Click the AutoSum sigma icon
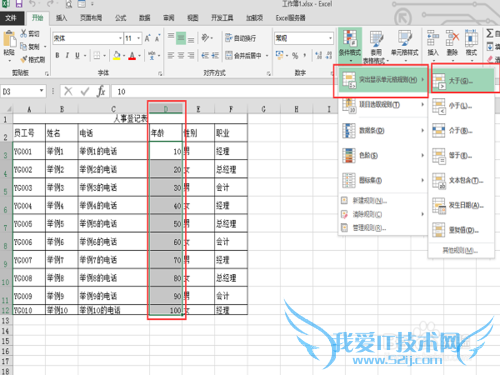This screenshot has height=375, width=500. (x=490, y=33)
